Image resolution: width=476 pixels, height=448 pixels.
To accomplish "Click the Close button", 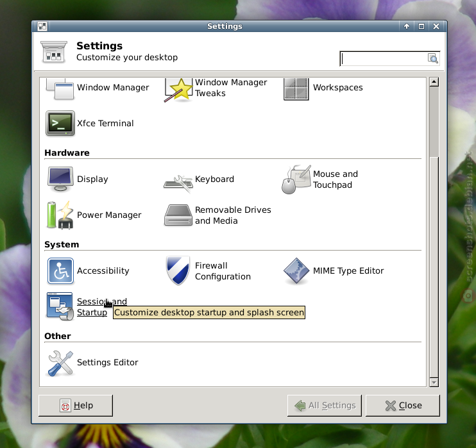I will (x=403, y=406).
